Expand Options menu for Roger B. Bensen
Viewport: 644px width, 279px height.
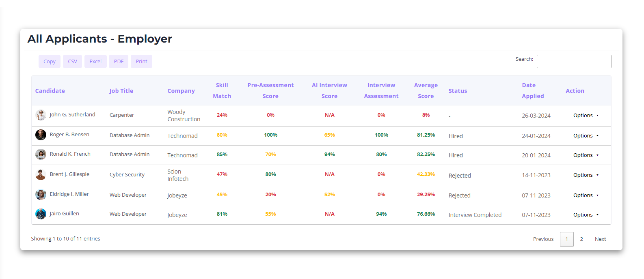click(586, 136)
